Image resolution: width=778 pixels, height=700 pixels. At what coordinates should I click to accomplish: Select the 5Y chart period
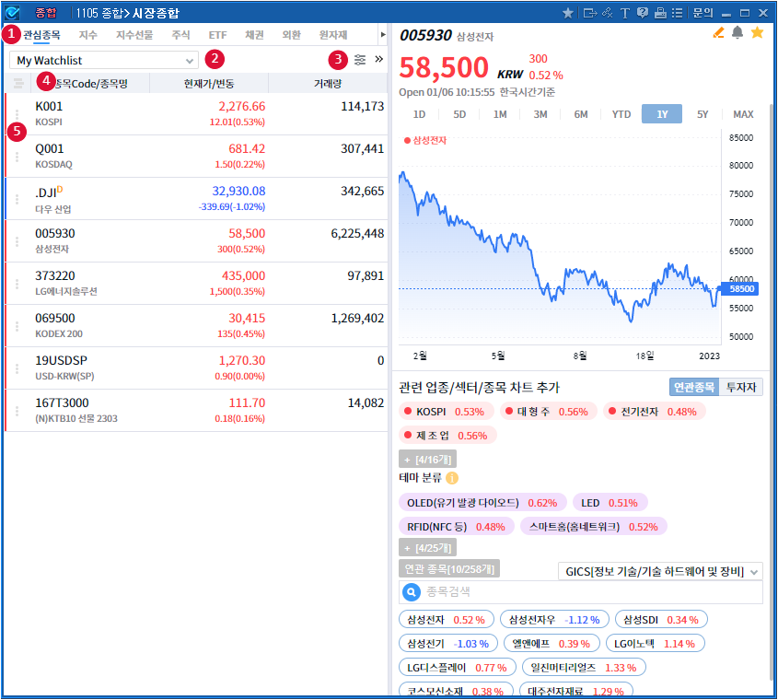(x=703, y=114)
